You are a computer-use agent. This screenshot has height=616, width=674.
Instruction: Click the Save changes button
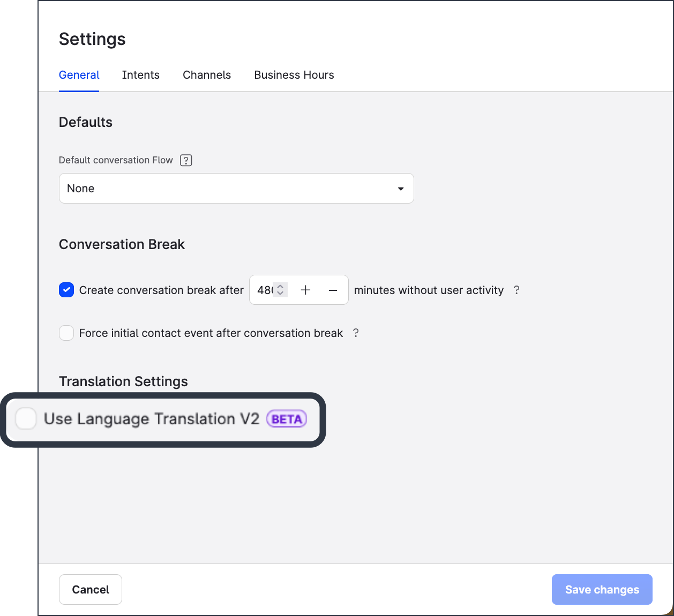pyautogui.click(x=602, y=589)
